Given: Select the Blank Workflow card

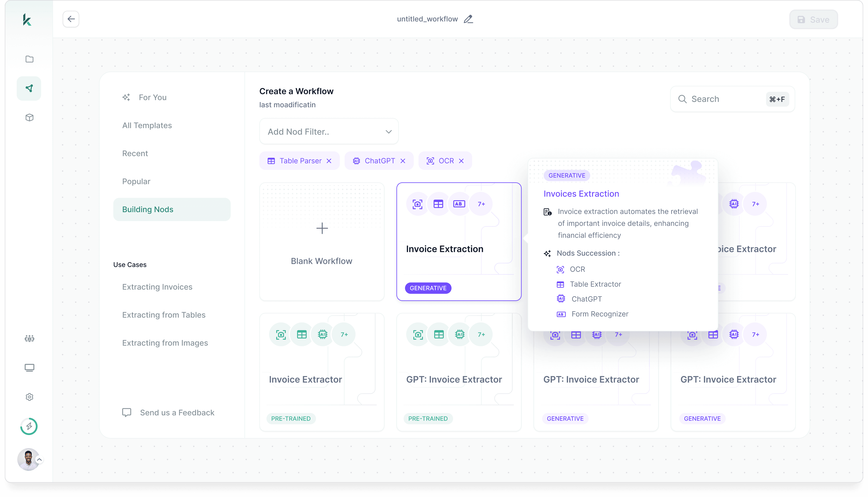Looking at the screenshot, I should pos(322,242).
